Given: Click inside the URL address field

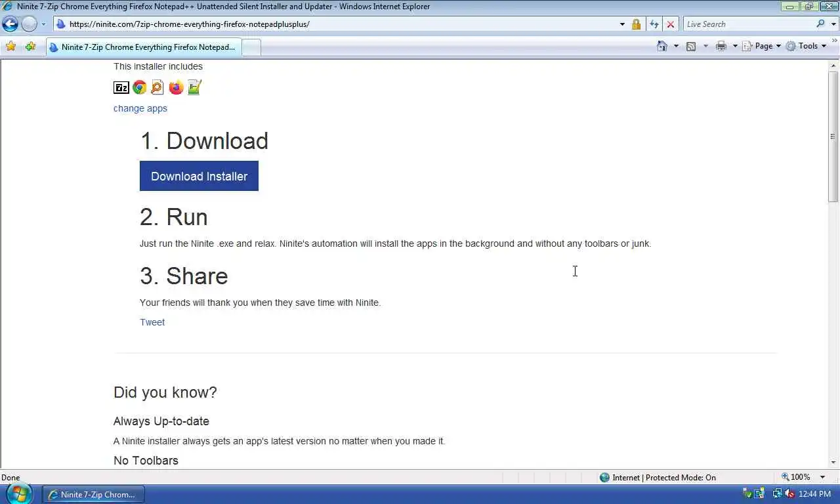Looking at the screenshot, I should point(341,24).
